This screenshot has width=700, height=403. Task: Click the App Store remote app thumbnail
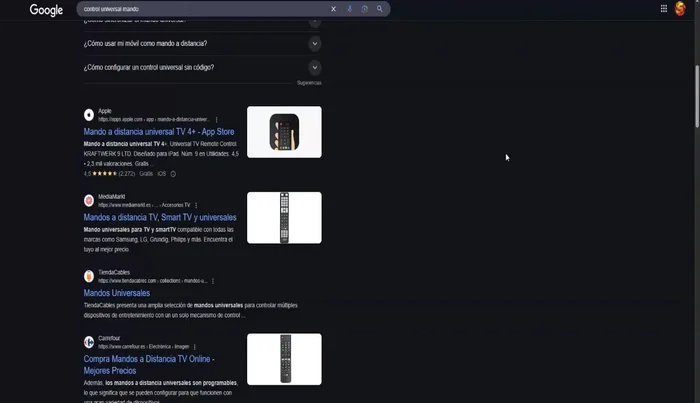point(284,132)
